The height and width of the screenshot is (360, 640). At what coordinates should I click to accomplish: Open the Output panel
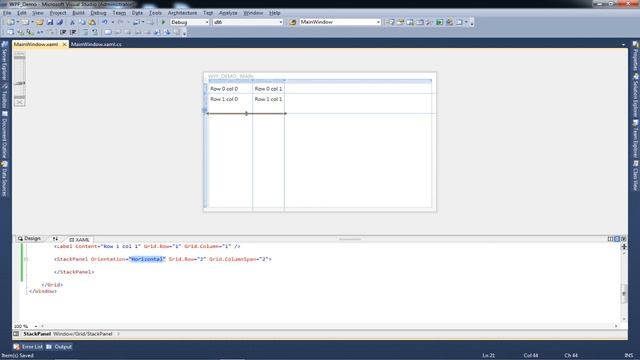(59, 347)
